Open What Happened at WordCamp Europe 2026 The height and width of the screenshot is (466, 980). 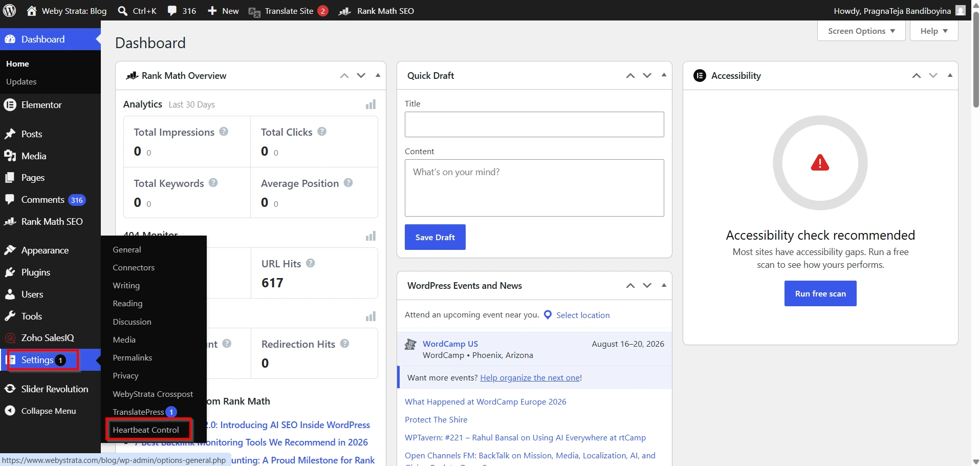tap(486, 402)
